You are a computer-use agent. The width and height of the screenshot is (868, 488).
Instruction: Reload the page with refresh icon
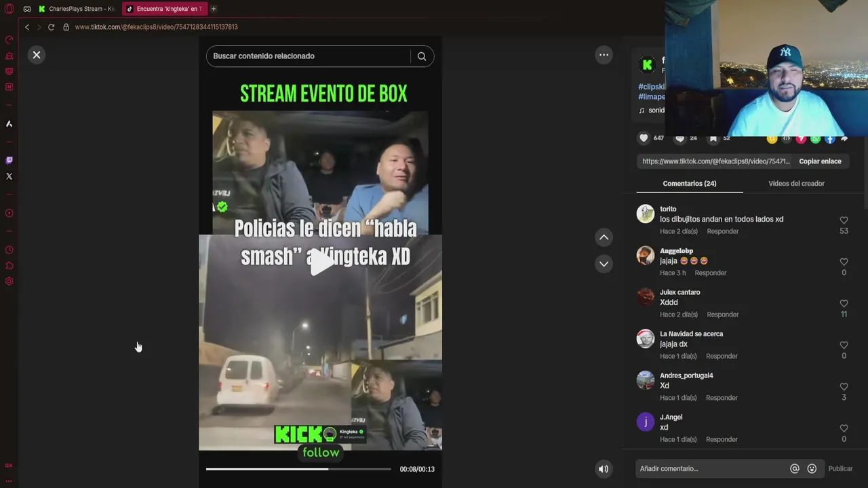coord(51,27)
